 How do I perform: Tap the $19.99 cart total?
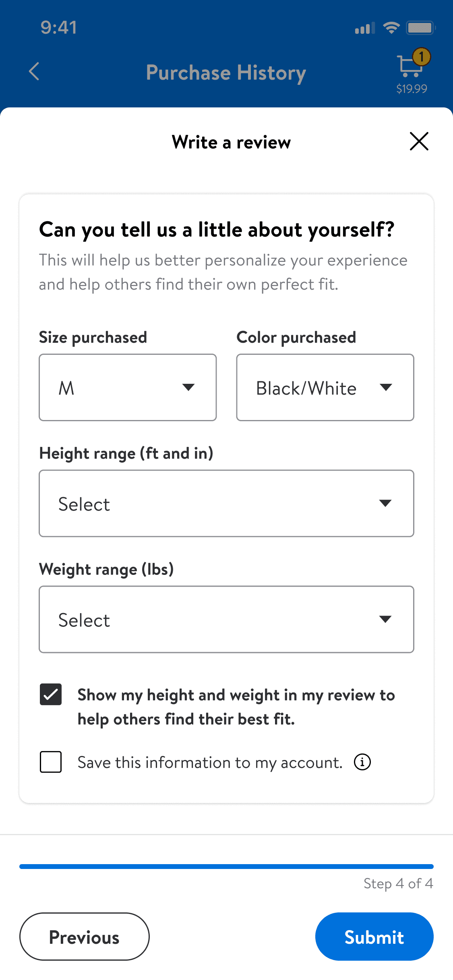point(412,89)
